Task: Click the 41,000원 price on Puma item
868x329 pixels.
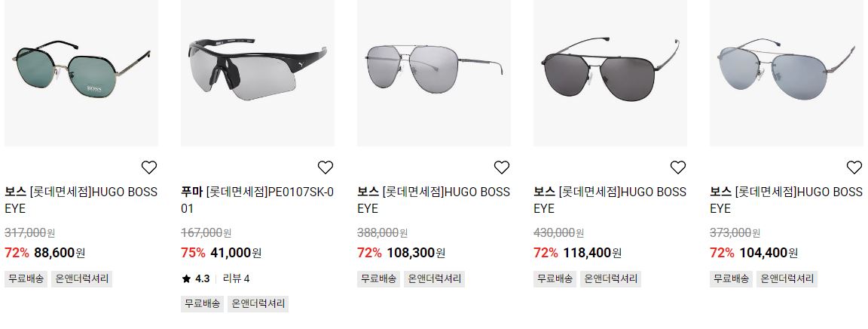Action: click(236, 253)
